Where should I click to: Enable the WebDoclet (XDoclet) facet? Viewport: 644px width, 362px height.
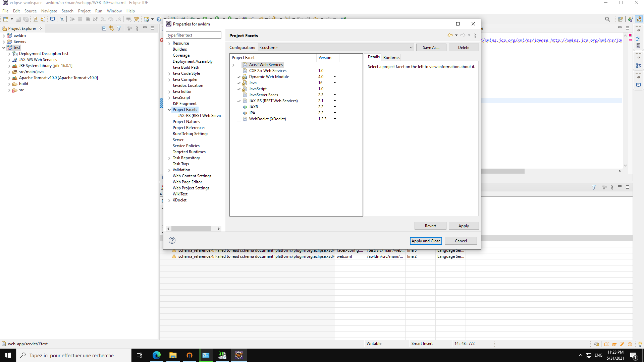pyautogui.click(x=239, y=119)
